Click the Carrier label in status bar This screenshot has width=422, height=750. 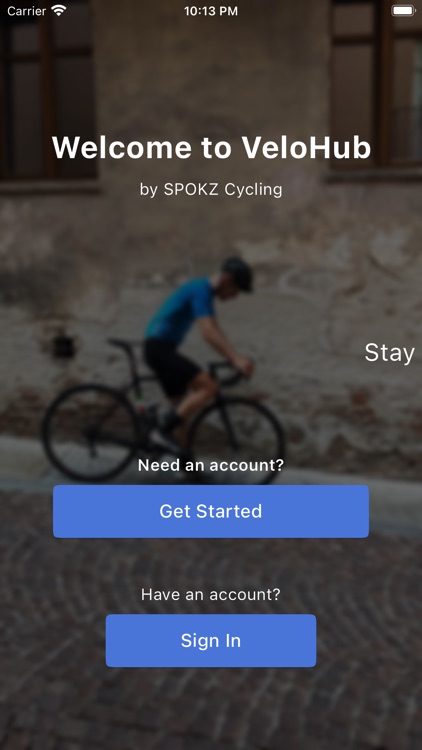click(26, 11)
